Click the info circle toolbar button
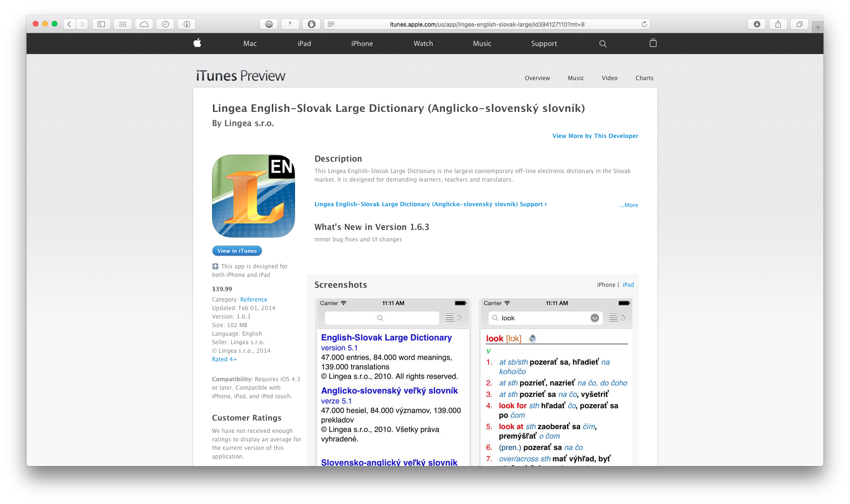The height and width of the screenshot is (504, 850). [186, 24]
